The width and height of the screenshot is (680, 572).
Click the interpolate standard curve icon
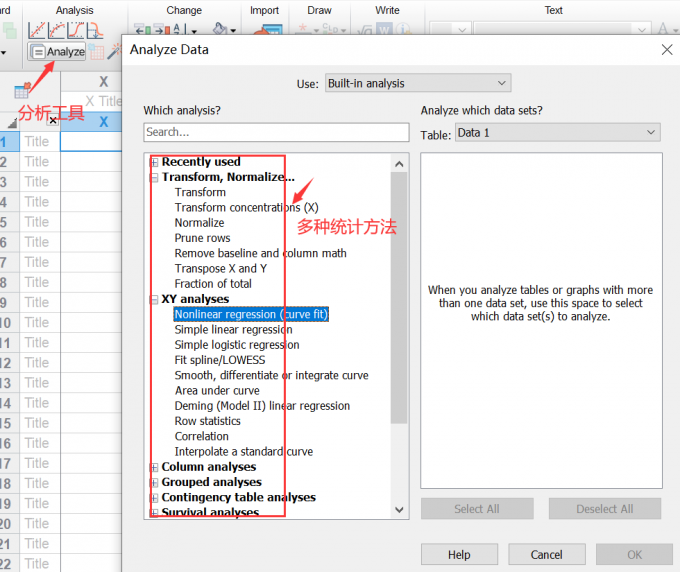point(95,31)
